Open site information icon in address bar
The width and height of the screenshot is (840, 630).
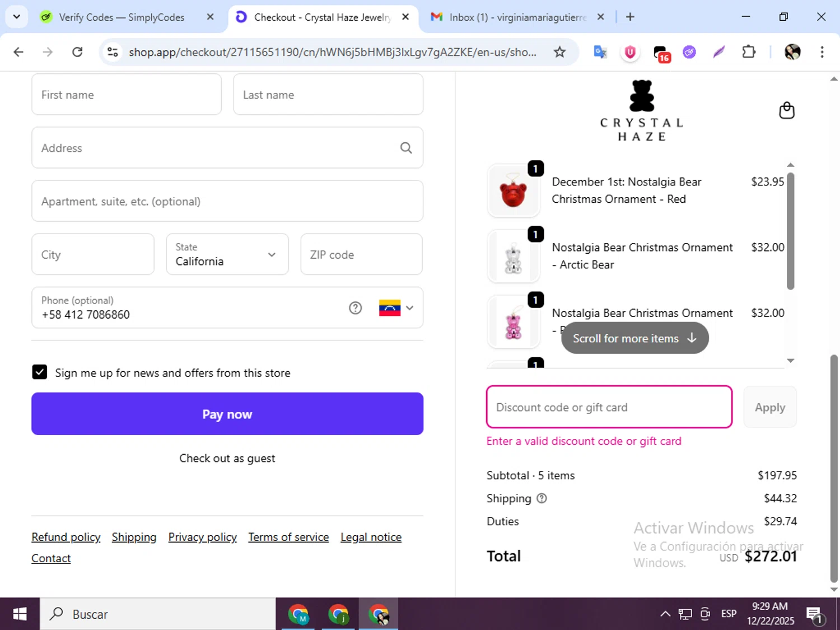[113, 52]
